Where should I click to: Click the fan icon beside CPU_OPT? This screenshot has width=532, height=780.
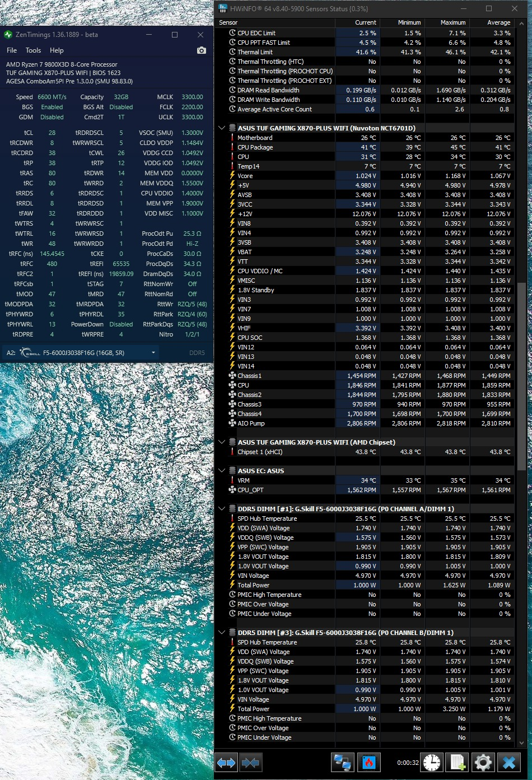[232, 490]
